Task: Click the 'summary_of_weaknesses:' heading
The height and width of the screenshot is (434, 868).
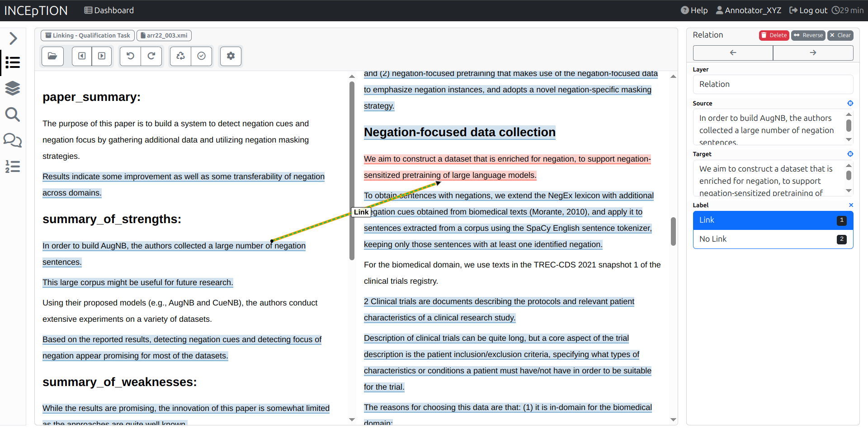Action: (x=120, y=382)
